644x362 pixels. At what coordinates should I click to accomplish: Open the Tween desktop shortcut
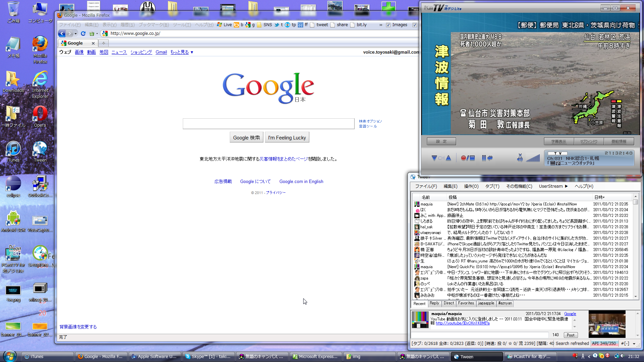pyautogui.click(x=40, y=152)
